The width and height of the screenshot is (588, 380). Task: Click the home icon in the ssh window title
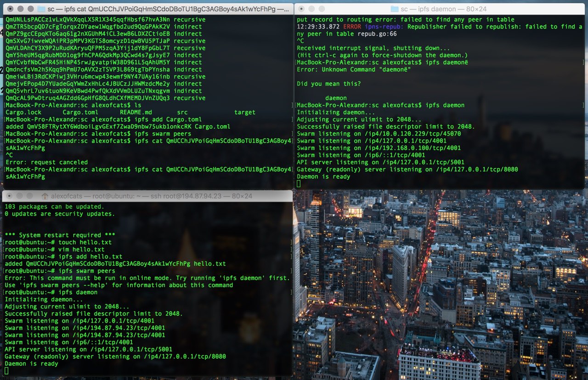pyautogui.click(x=45, y=196)
